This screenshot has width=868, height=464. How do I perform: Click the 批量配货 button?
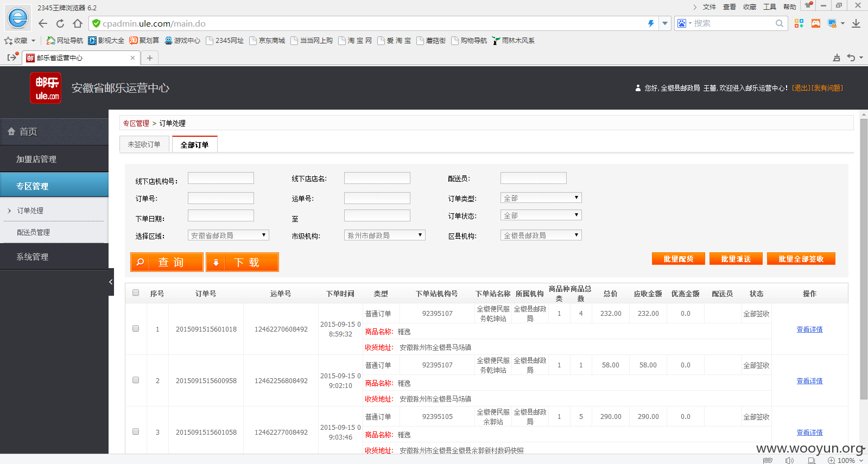coord(679,259)
